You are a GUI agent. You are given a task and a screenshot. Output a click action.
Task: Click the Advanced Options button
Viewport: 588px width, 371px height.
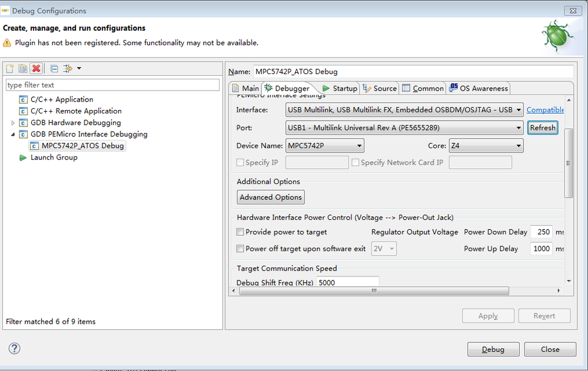[x=271, y=197]
